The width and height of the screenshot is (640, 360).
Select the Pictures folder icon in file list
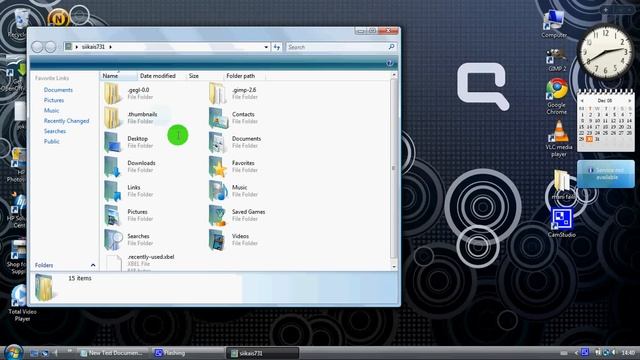click(112, 215)
